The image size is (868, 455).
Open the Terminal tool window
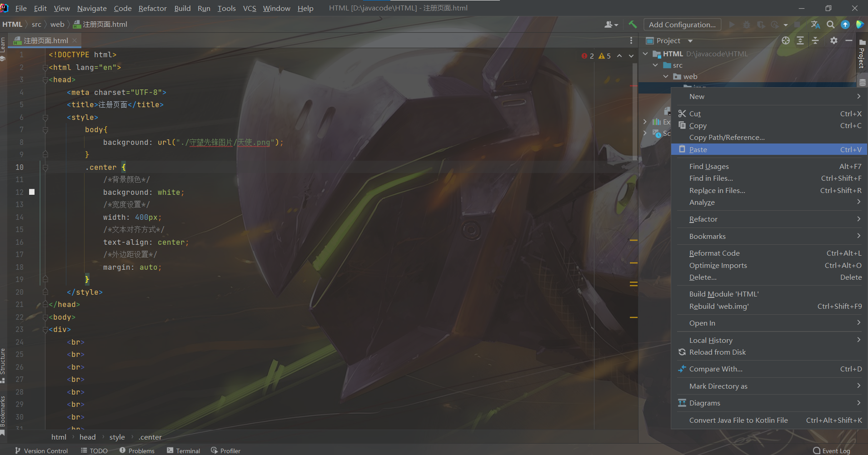pyautogui.click(x=183, y=450)
